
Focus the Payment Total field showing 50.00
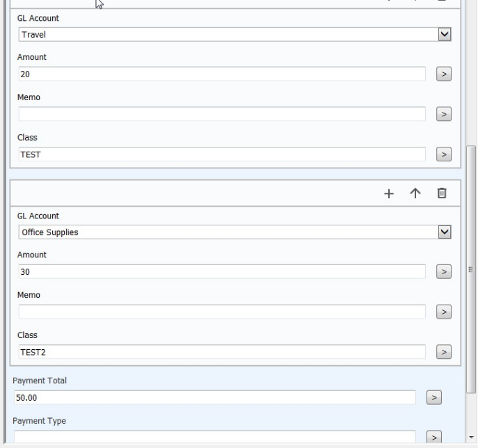point(214,398)
